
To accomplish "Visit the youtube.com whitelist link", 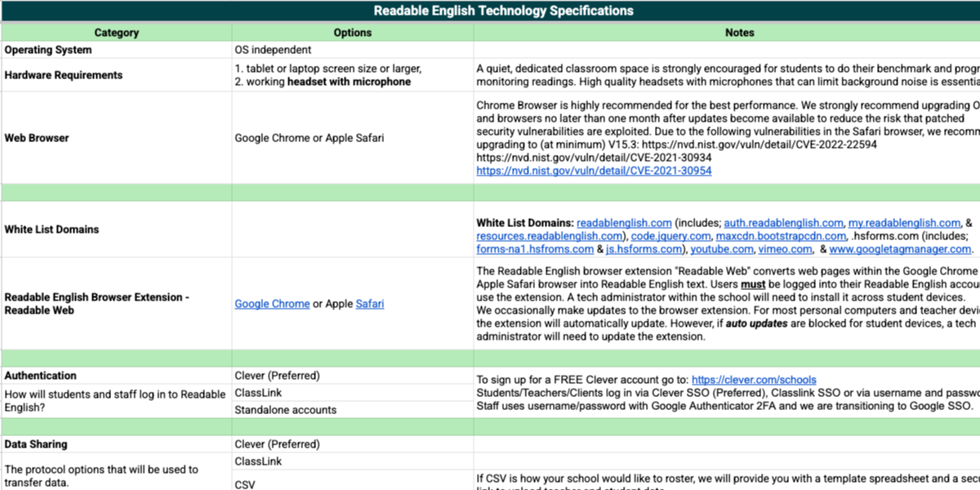I will (x=724, y=249).
